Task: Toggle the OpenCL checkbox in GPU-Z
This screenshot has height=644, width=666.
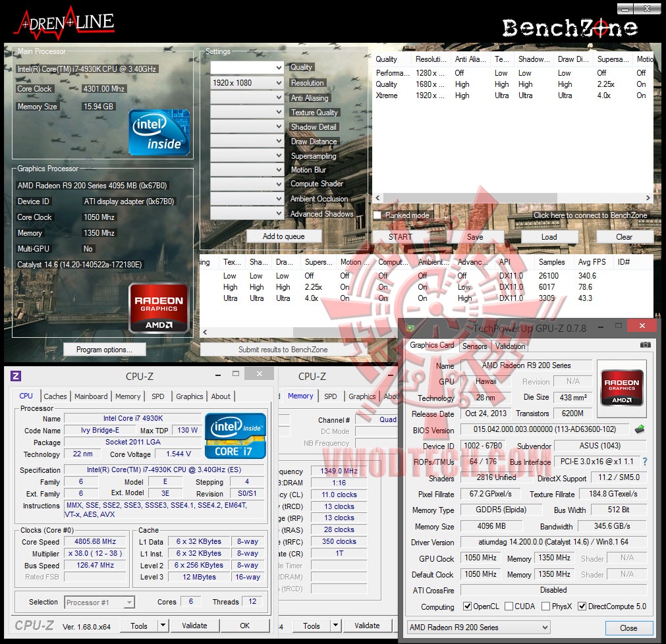Action: point(467,606)
